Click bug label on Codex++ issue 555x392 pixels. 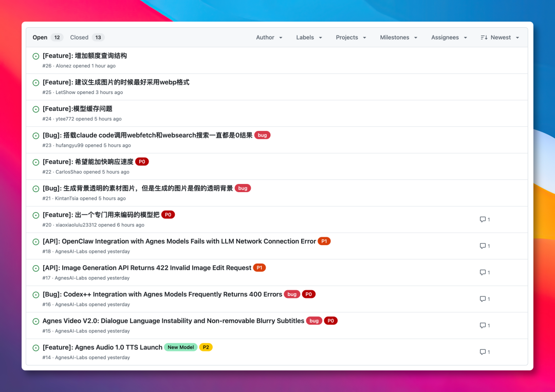(x=292, y=294)
